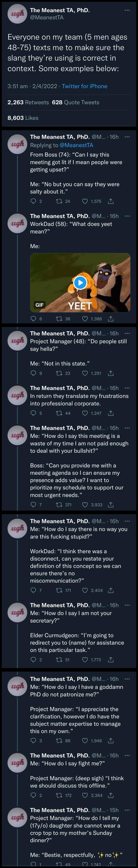This screenshot has width=138, height=868.
Task: Like the "meeting got lit" reply
Action: 85,201
